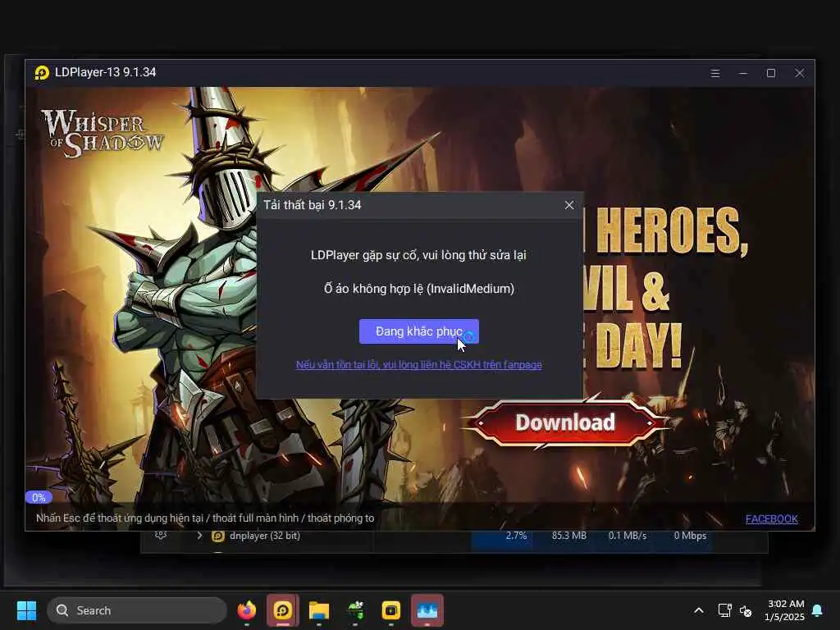Click the taskbar Search box
This screenshot has height=630, width=840.
[x=137, y=610]
